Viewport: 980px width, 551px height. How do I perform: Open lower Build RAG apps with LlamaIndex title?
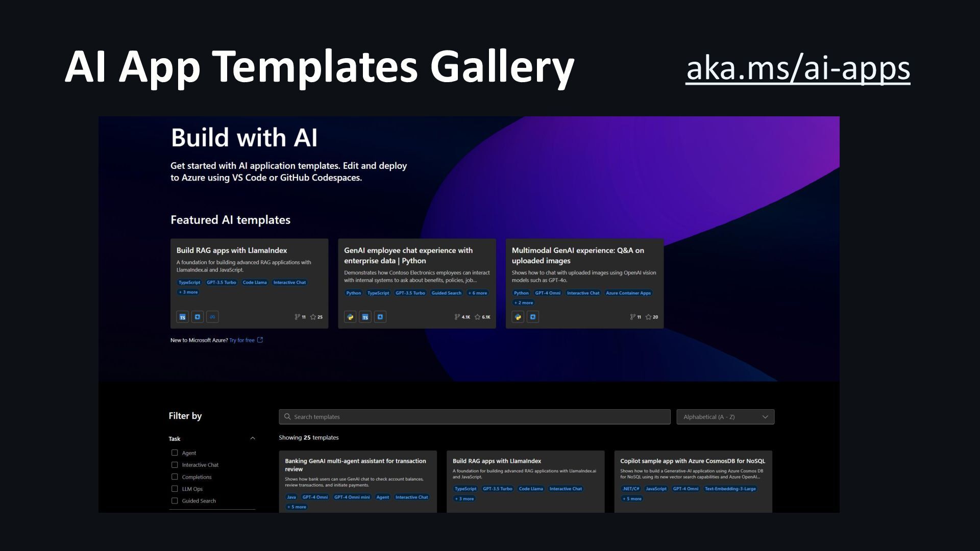click(497, 461)
